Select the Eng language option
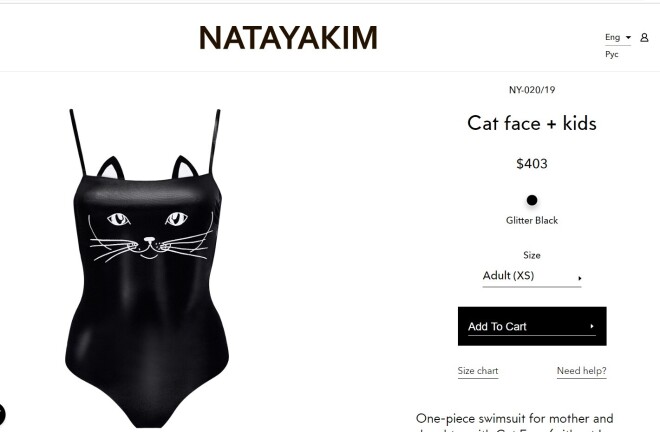 coord(612,37)
